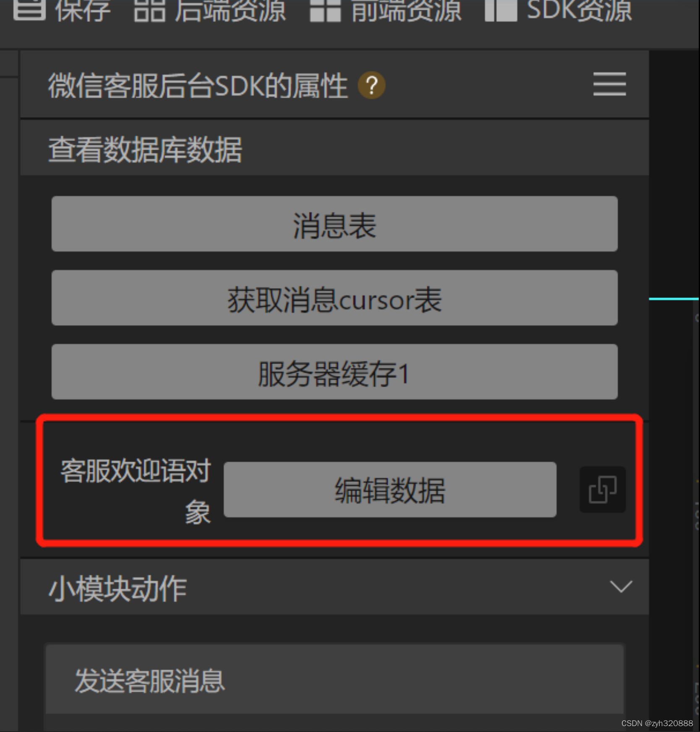Click 编辑数据 for welcome message object
700x732 pixels.
(x=390, y=490)
